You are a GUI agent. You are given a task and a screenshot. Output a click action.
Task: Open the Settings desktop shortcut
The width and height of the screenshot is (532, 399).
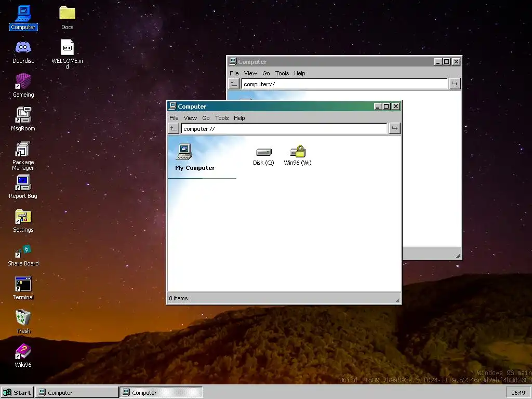tap(23, 220)
